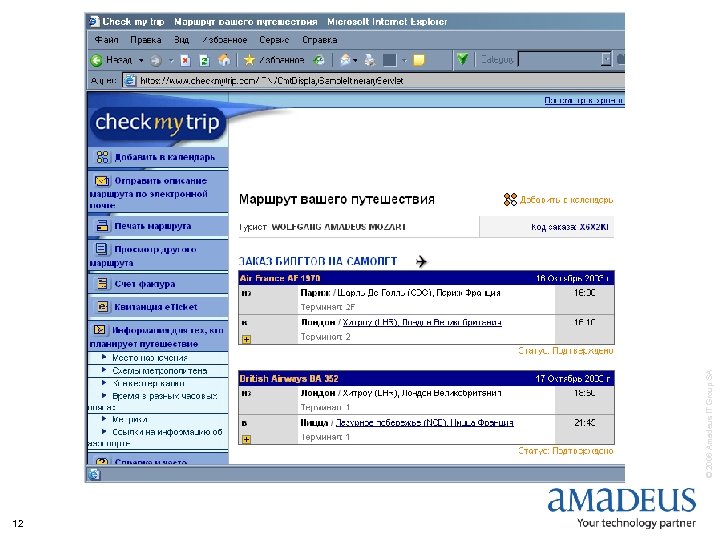This screenshot has height=540, width=720.
Task: Open the Forward button history dropdown arrow
Action: tap(170, 60)
